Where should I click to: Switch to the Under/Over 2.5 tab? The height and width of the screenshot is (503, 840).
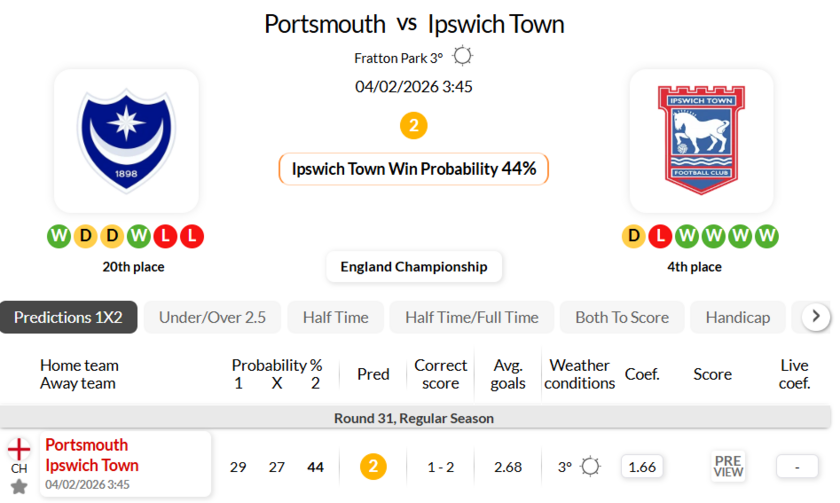[x=212, y=317]
